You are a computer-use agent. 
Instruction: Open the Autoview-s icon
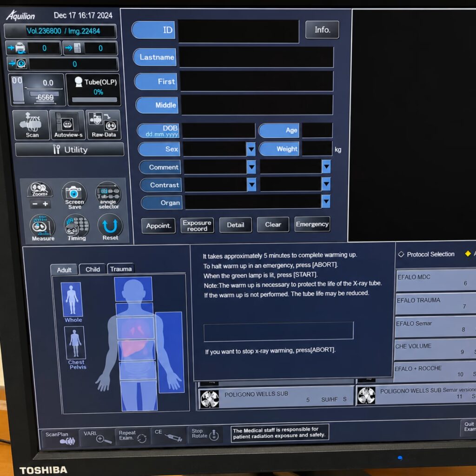(67, 125)
